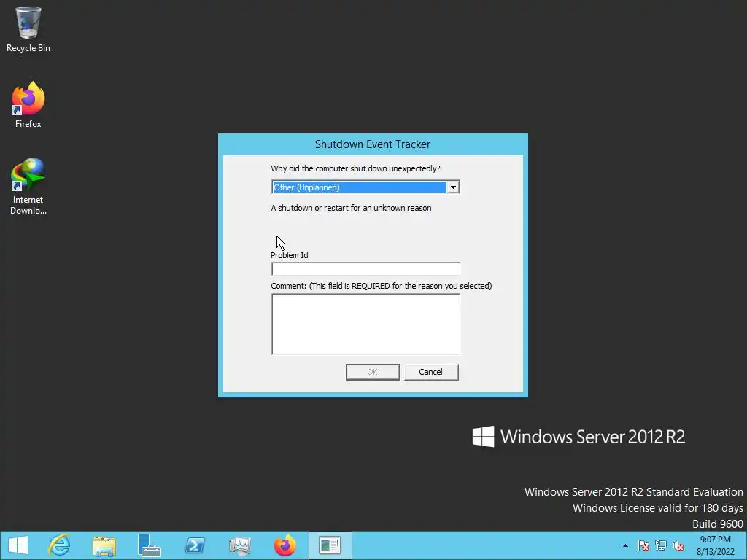Image resolution: width=747 pixels, height=560 pixels.
Task: Open the performance monitor taskbar icon
Action: pyautogui.click(x=239, y=545)
